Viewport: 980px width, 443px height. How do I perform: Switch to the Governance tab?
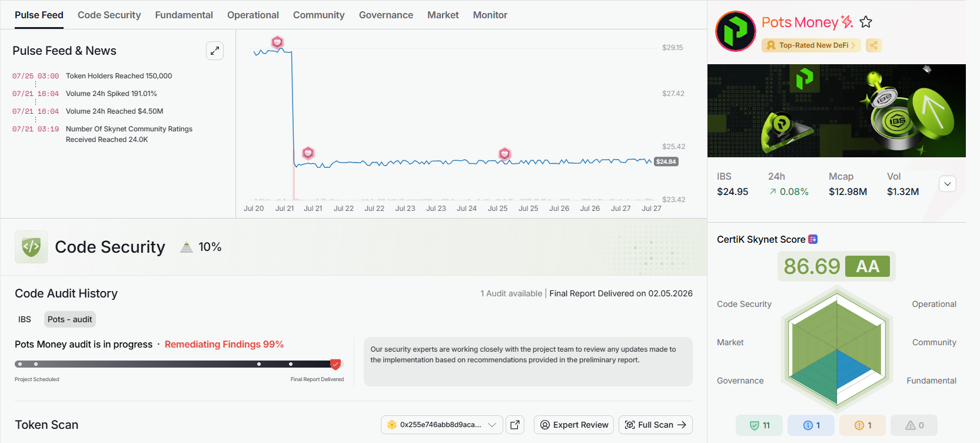coord(386,15)
